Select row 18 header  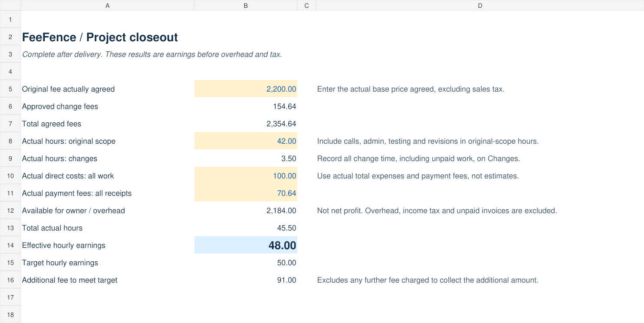tap(10, 314)
